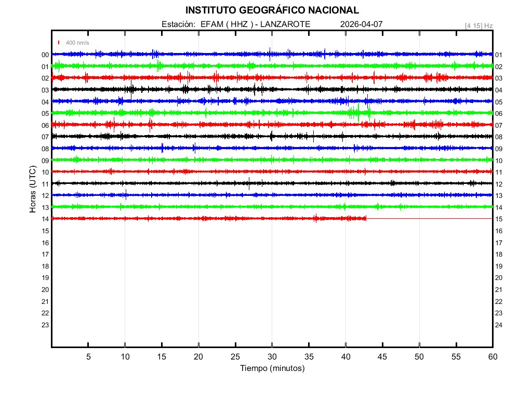
Task: Select the 45 minute tick label
Action: [382, 357]
